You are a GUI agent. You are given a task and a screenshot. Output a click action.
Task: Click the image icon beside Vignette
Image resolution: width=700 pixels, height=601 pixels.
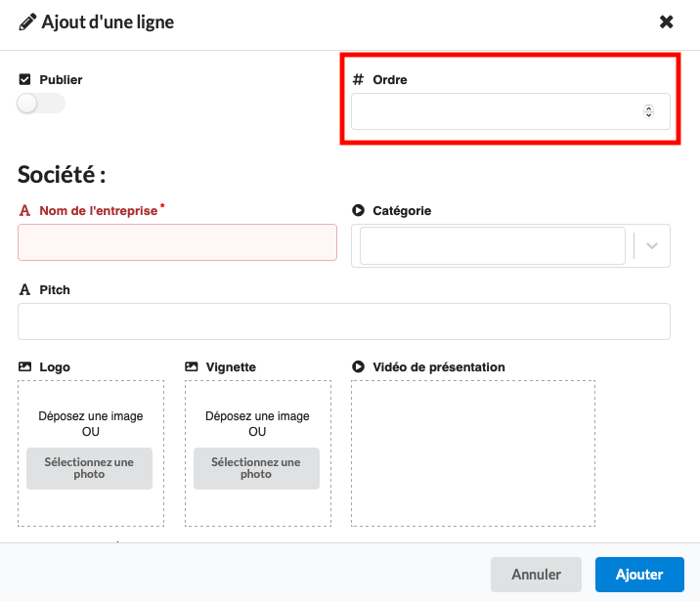click(192, 367)
